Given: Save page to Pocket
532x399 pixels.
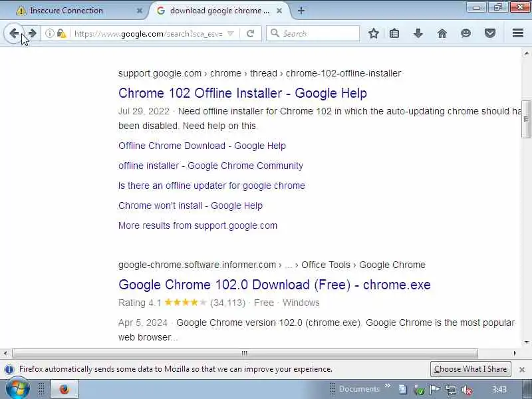Looking at the screenshot, I should tap(490, 33).
